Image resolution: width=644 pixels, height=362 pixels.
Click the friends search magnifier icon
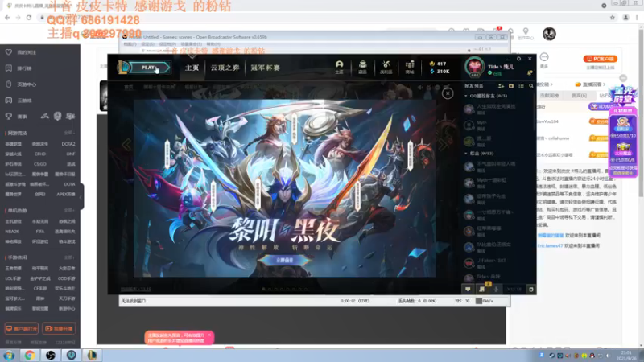[x=531, y=86]
